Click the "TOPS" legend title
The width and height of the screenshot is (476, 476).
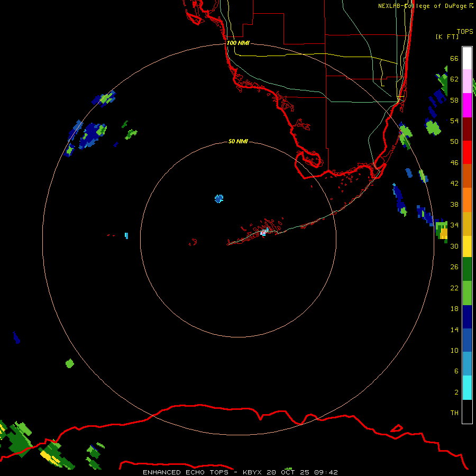coord(465,31)
